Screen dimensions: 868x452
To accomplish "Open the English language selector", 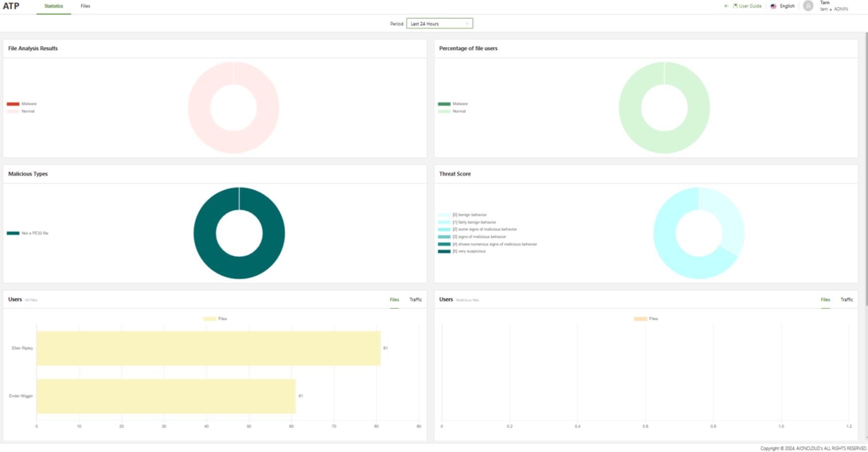I will coord(787,6).
